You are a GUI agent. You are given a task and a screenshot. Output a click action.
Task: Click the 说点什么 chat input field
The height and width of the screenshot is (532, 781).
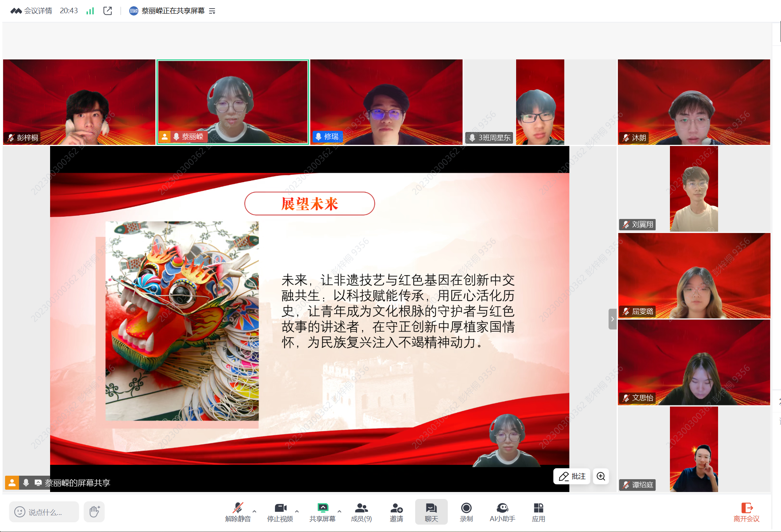[44, 512]
